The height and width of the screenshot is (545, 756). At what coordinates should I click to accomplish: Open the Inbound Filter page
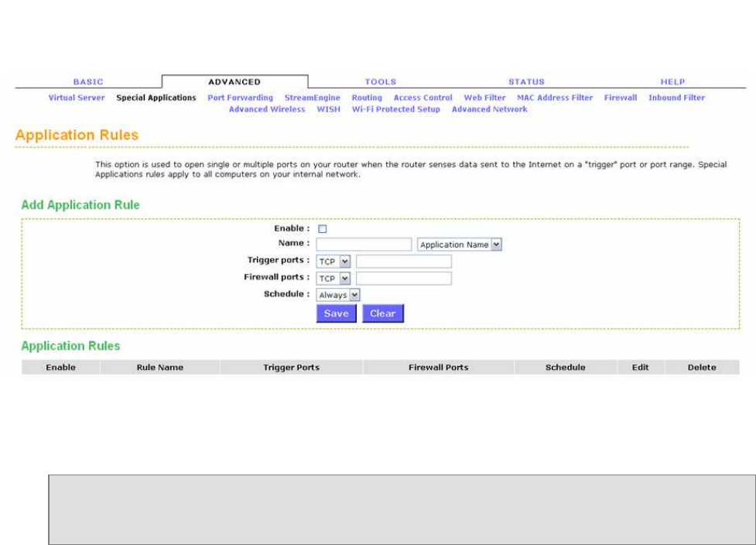[x=676, y=98]
